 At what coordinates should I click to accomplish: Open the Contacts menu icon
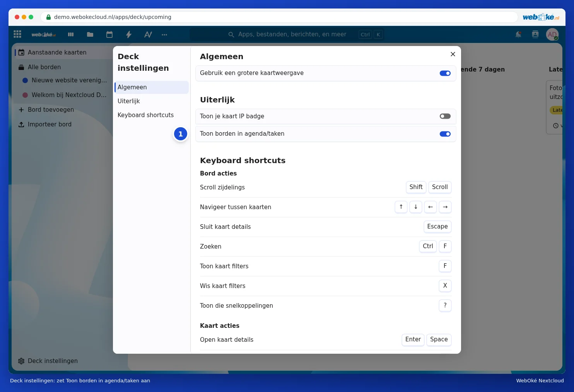click(x=535, y=34)
